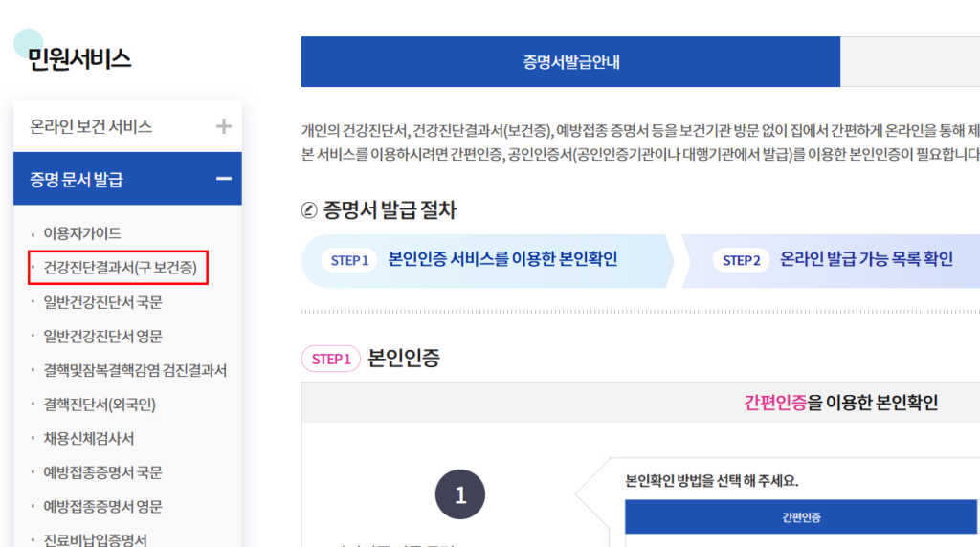Open 일반건강진단서 국문 page
Screen dimensions: 980x547
[102, 302]
